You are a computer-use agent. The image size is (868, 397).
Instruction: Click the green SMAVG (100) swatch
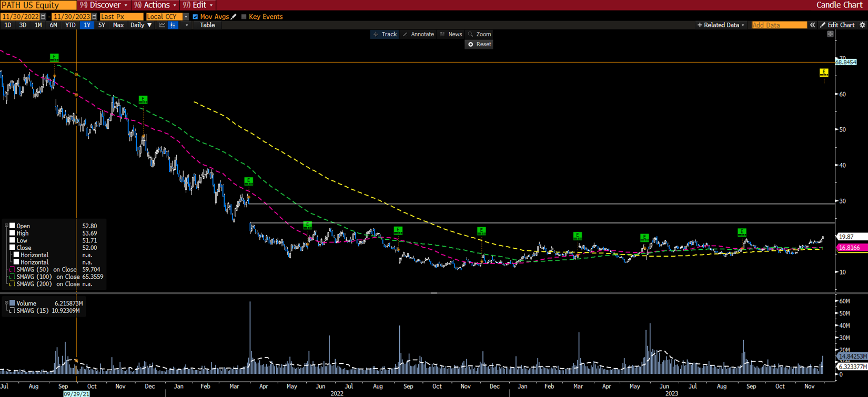coord(12,277)
